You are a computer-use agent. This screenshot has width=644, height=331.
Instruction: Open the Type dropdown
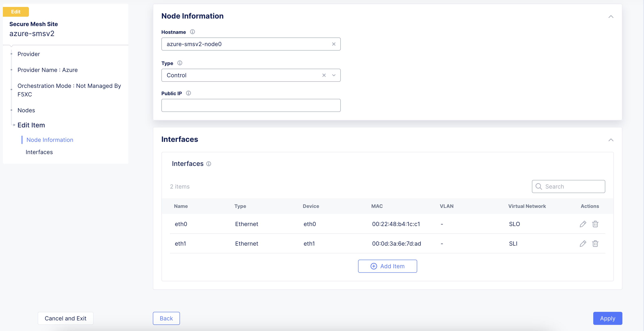[x=334, y=75]
